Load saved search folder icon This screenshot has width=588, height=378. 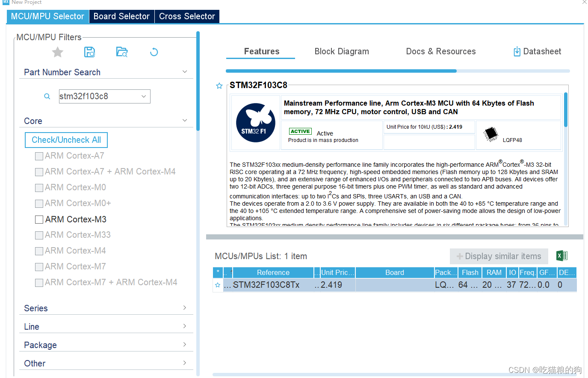point(122,52)
